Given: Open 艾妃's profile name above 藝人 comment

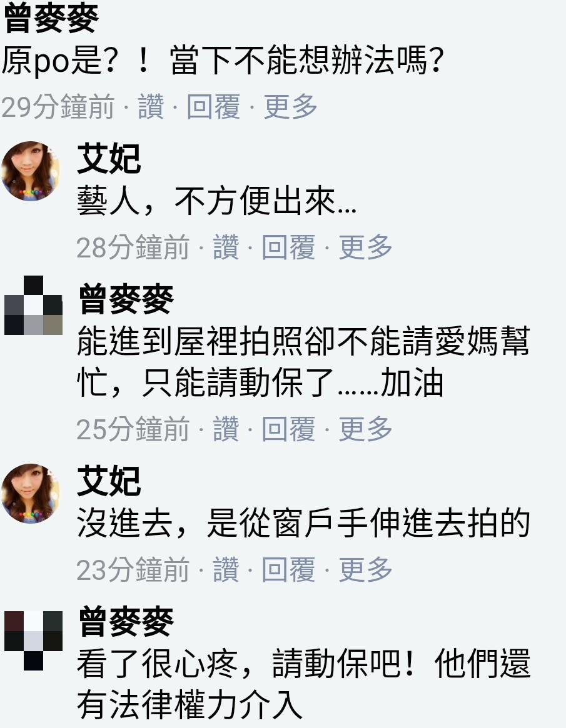Looking at the screenshot, I should 109,159.
